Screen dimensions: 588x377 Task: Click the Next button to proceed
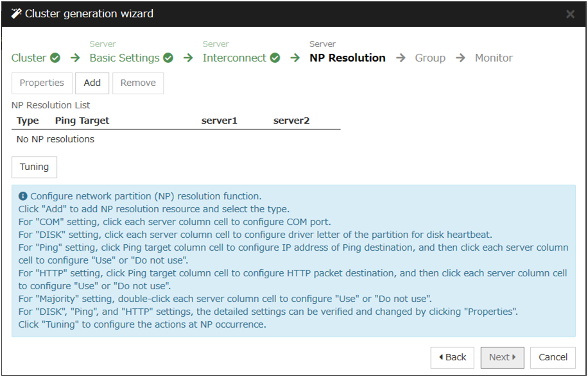tap(502, 358)
